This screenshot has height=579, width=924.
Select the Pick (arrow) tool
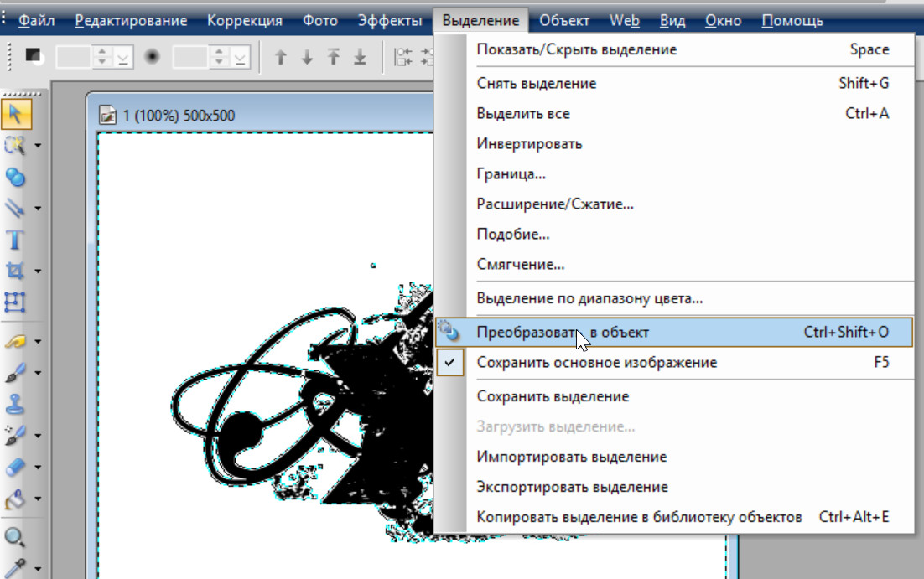(x=16, y=114)
